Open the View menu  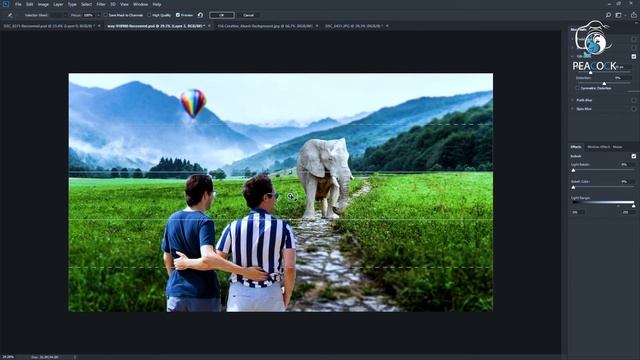coord(124,4)
